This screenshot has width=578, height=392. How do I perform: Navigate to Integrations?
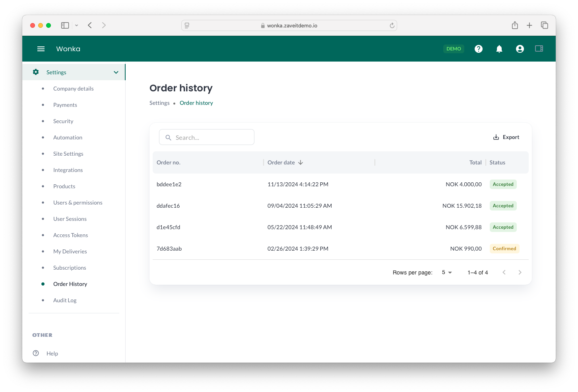[68, 170]
